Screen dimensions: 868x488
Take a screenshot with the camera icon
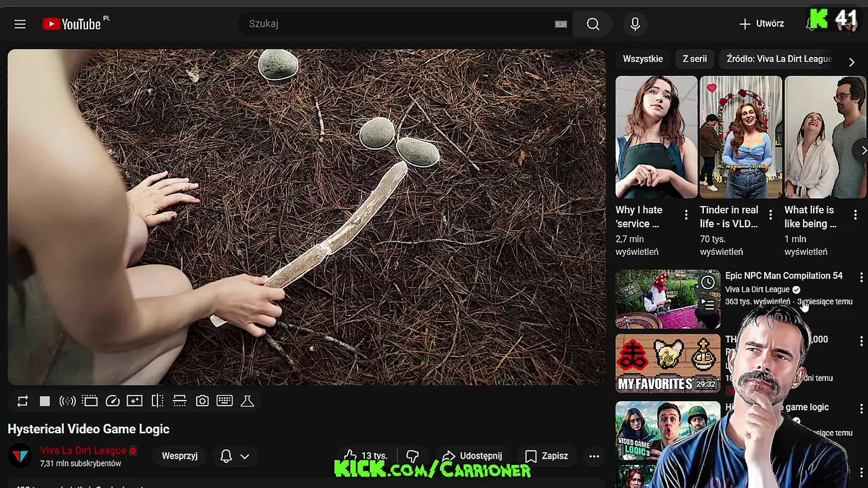[202, 401]
